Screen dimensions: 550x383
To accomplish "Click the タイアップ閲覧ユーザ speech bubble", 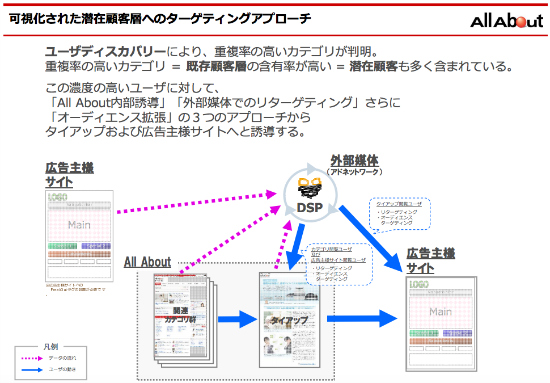I will pyautogui.click(x=400, y=214).
